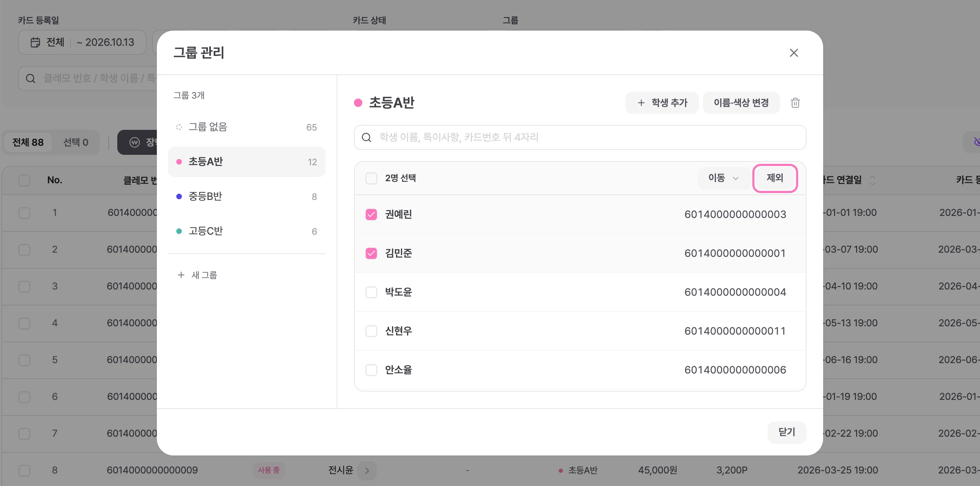Toggle select-all checkbox next to 2명 선택
This screenshot has height=486, width=980.
pos(371,178)
